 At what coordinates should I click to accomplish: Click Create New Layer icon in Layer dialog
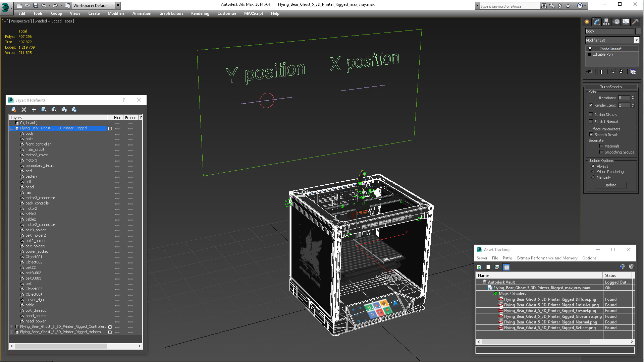point(14,110)
